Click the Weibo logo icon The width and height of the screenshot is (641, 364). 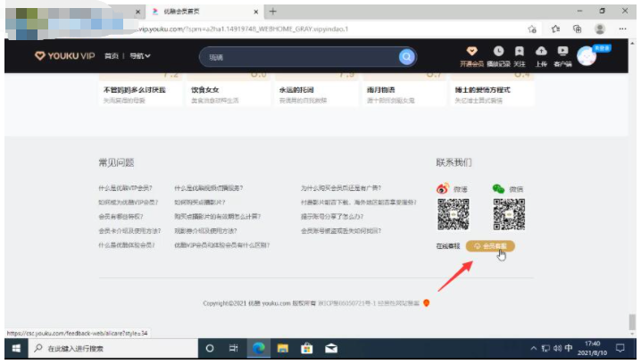(443, 189)
